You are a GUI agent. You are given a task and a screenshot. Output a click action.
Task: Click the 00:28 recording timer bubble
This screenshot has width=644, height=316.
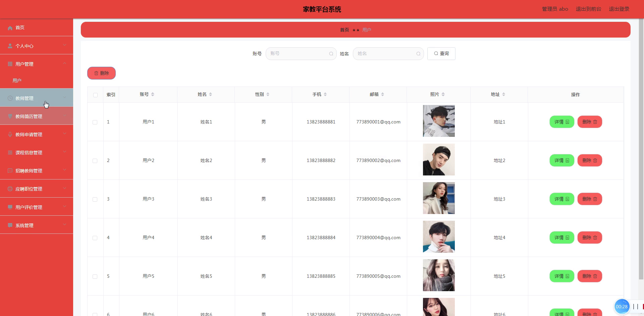(622, 307)
